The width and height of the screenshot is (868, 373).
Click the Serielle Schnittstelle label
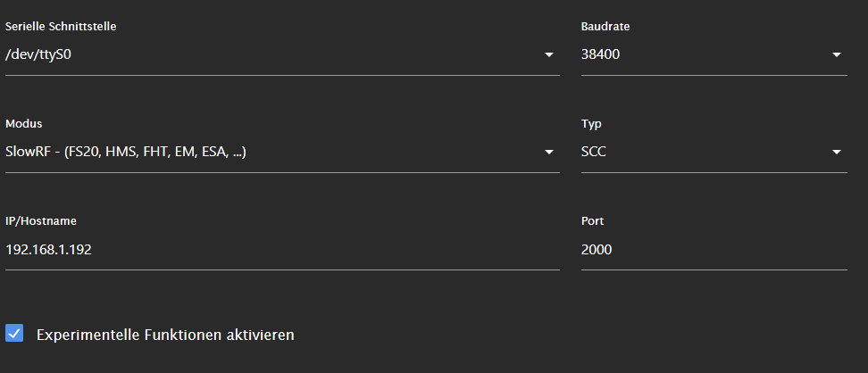(x=61, y=26)
